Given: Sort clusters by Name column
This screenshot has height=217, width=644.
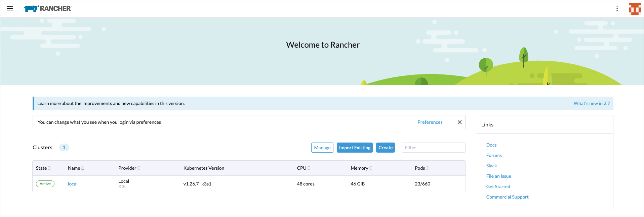Looking at the screenshot, I should coord(76,168).
